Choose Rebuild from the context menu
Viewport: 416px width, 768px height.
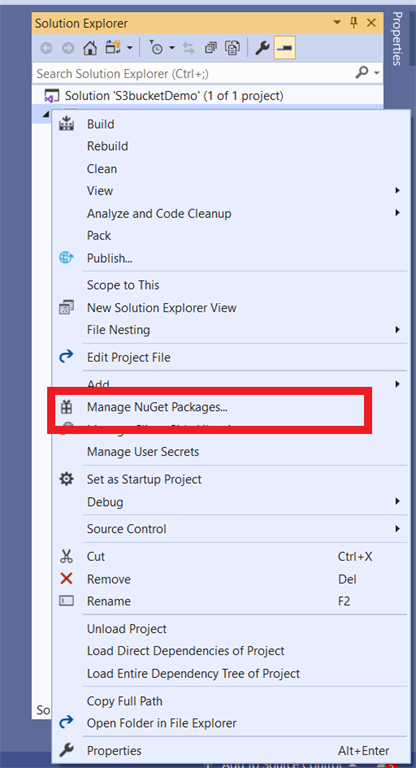(107, 146)
